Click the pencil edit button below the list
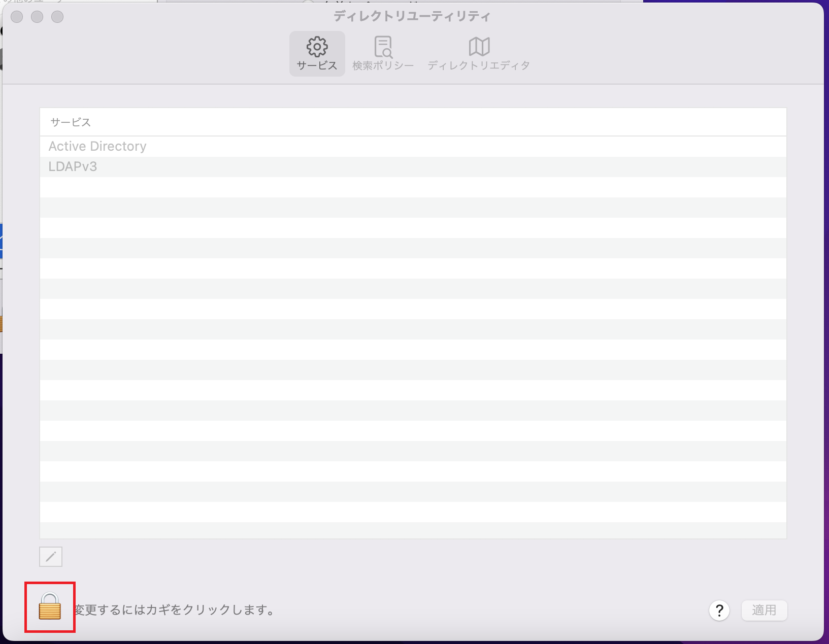Viewport: 829px width, 644px height. (x=51, y=557)
